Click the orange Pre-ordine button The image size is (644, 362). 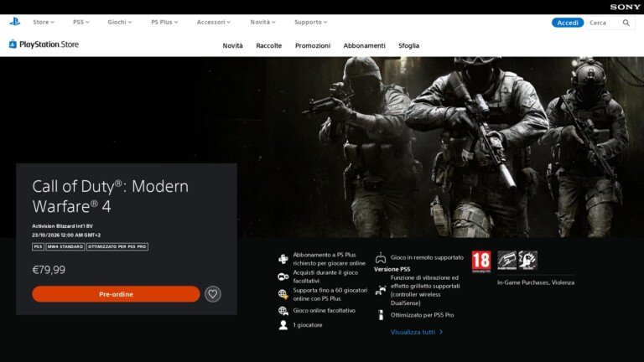[116, 294]
